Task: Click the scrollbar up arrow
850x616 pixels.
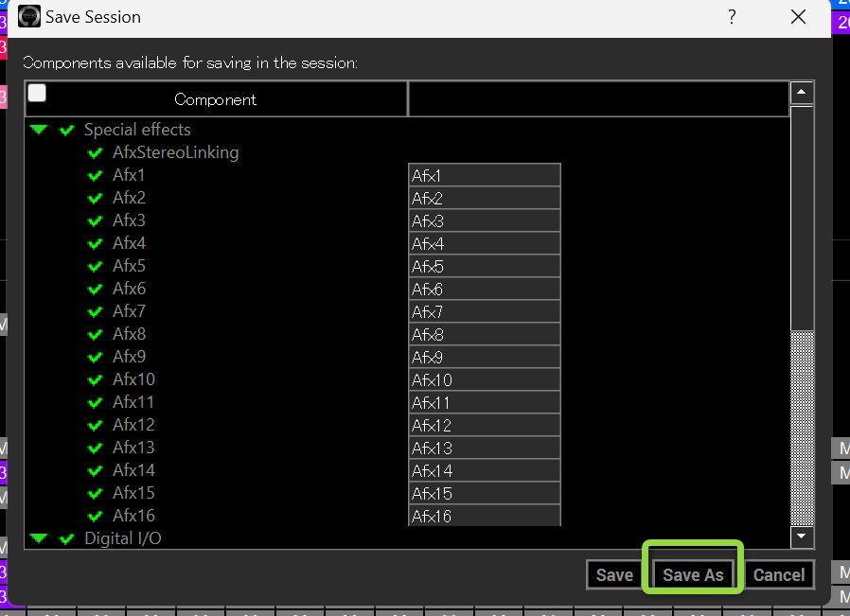Action: (x=802, y=93)
